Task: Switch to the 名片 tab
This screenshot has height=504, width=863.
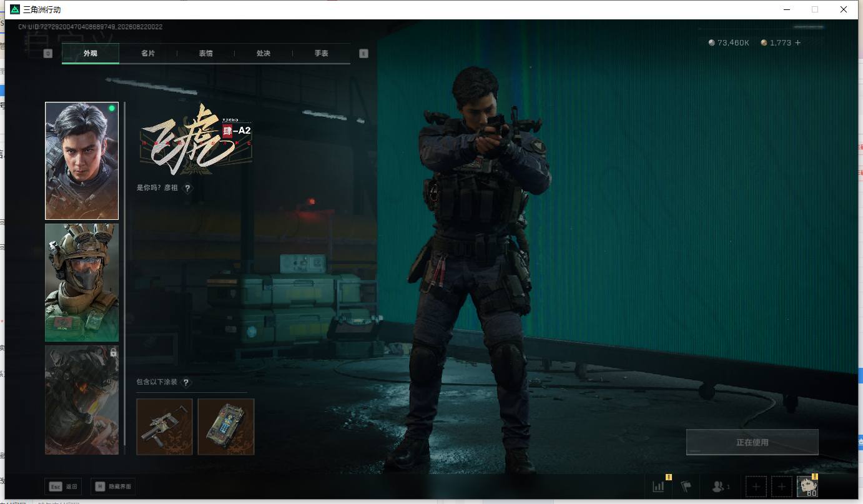Action: click(x=148, y=54)
